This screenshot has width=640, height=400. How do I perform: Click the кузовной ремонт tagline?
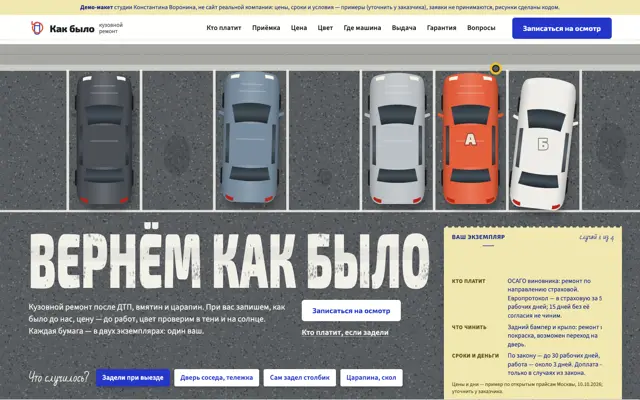(111, 28)
